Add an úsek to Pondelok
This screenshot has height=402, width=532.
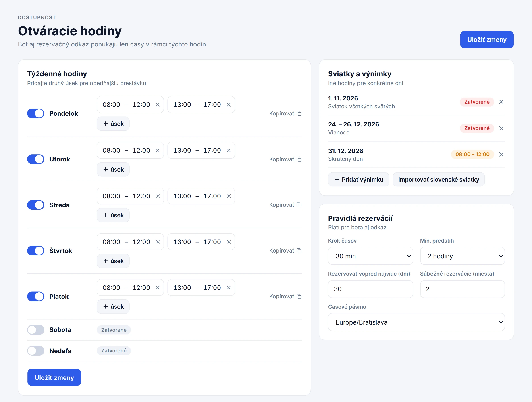pyautogui.click(x=113, y=124)
